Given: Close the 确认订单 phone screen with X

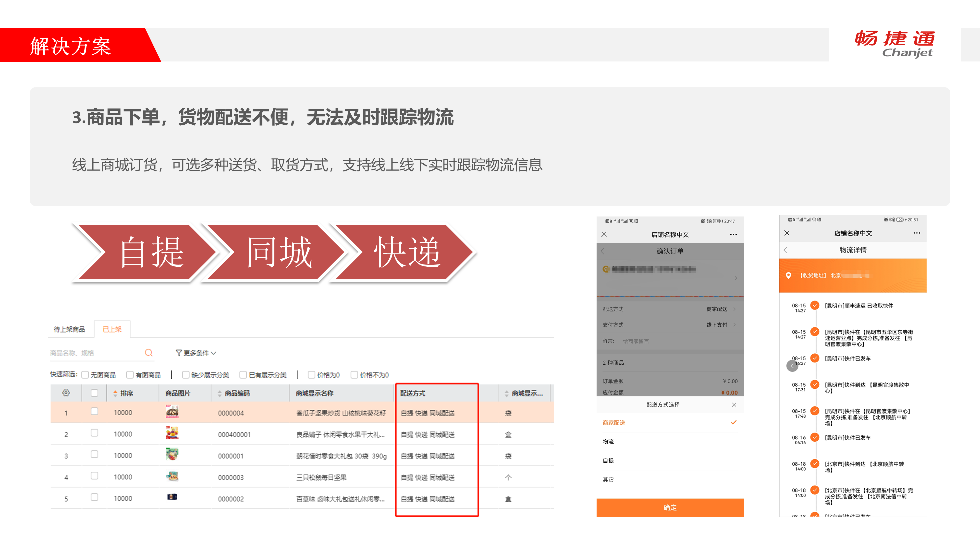Looking at the screenshot, I should click(x=604, y=234).
